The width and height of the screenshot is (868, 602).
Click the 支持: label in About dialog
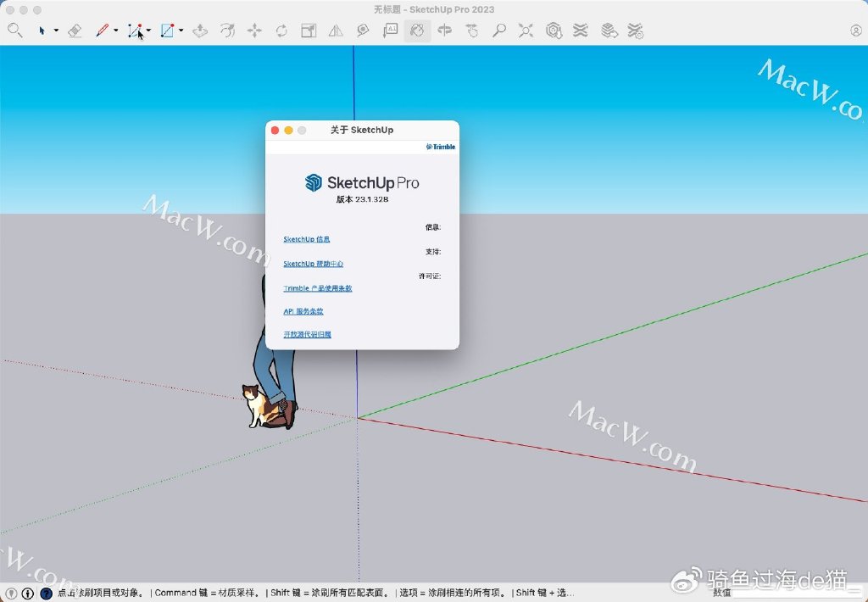(x=433, y=252)
